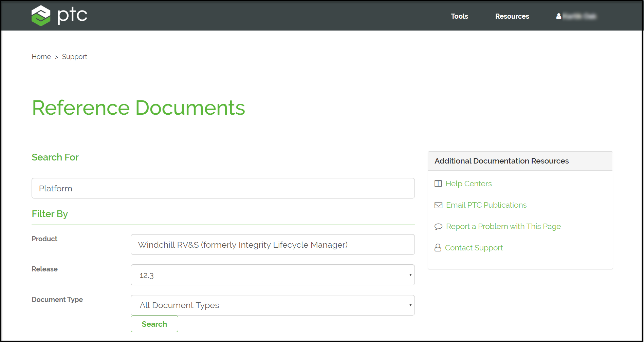Screen dimensions: 644x342
Task: Follow the Contact Support link
Action: (x=474, y=248)
